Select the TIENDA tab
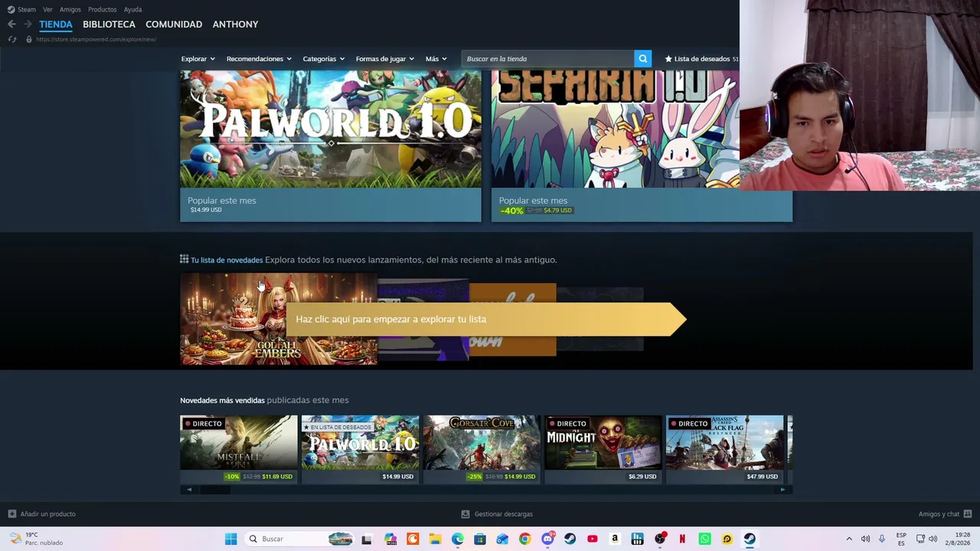The width and height of the screenshot is (980, 551). pos(56,24)
